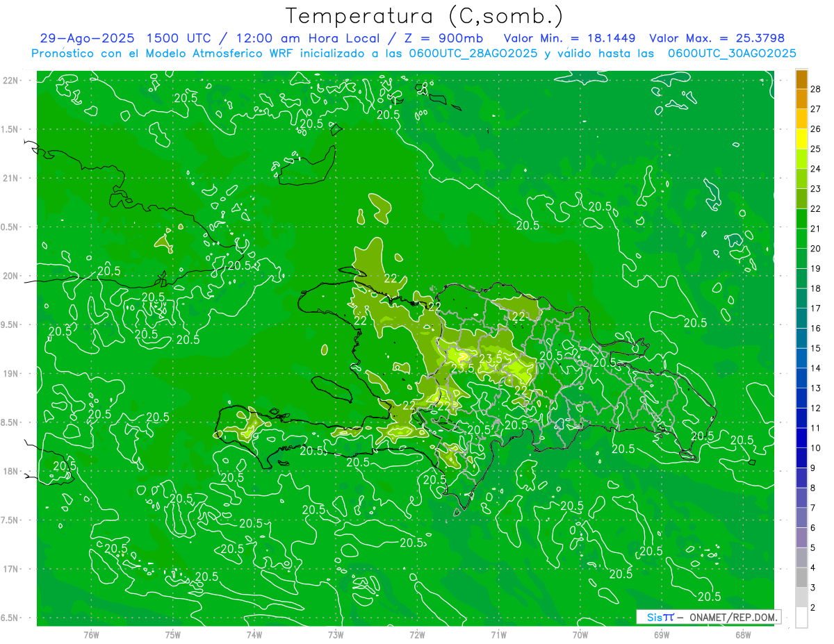The height and width of the screenshot is (644, 834).
Task: Select the white swatch below 2 on scale
Action: pyautogui.click(x=801, y=618)
